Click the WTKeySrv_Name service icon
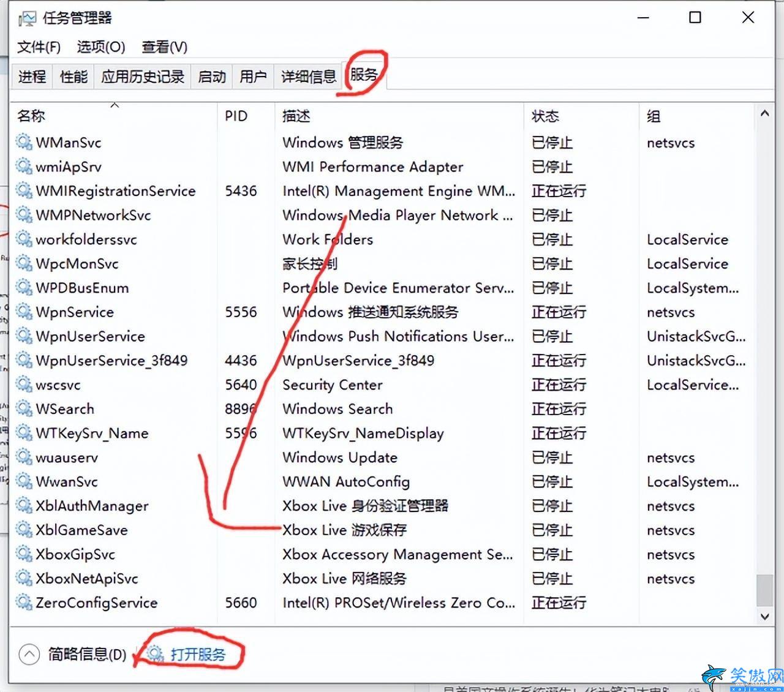The height and width of the screenshot is (692, 784). click(x=24, y=433)
